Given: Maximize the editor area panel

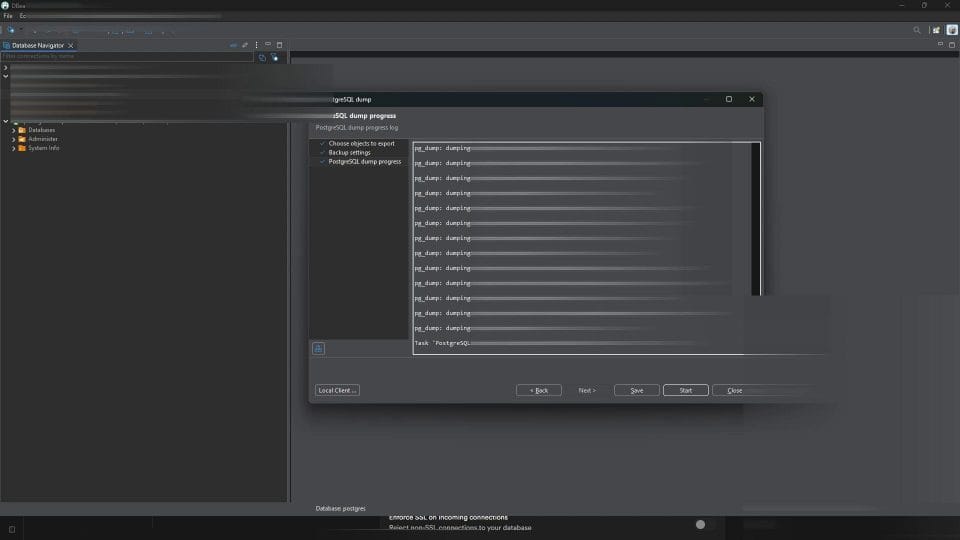Looking at the screenshot, I should tap(952, 45).
